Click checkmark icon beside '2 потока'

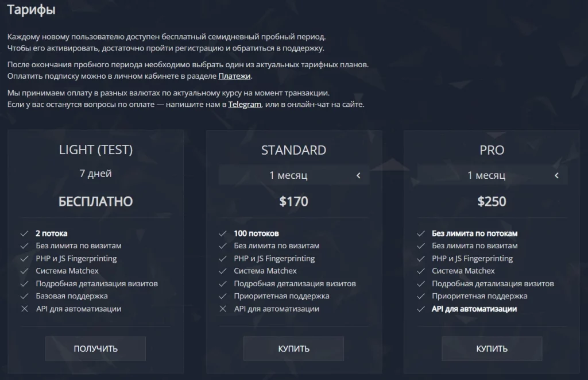(x=24, y=233)
